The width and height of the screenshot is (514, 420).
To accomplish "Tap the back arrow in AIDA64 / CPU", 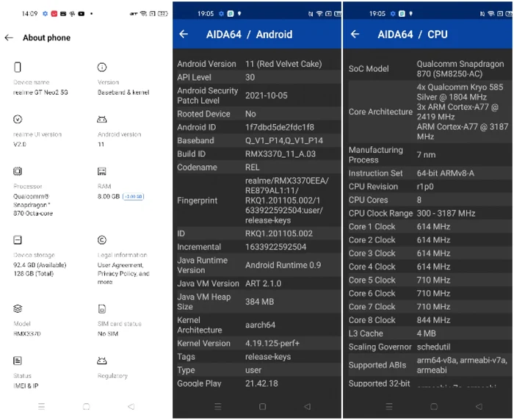I will point(355,34).
